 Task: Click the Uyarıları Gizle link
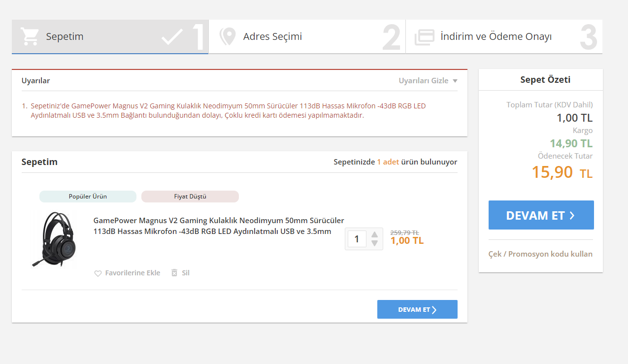(424, 81)
